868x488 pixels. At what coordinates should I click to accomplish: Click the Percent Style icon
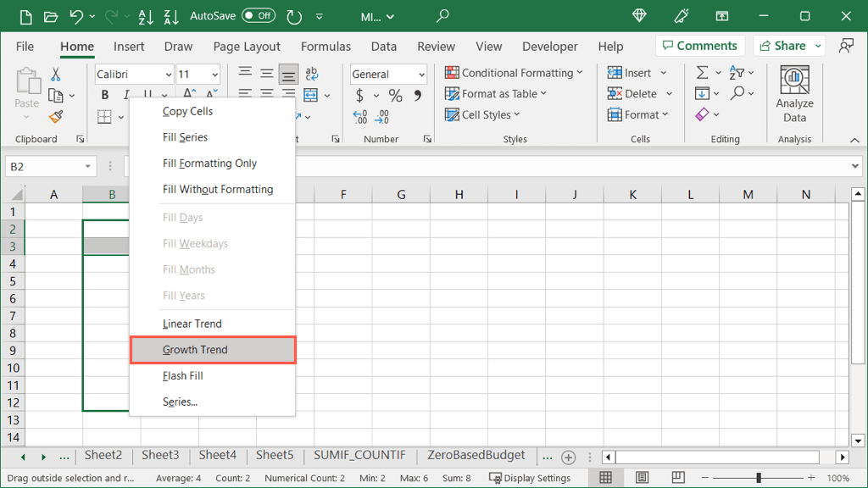click(x=396, y=96)
